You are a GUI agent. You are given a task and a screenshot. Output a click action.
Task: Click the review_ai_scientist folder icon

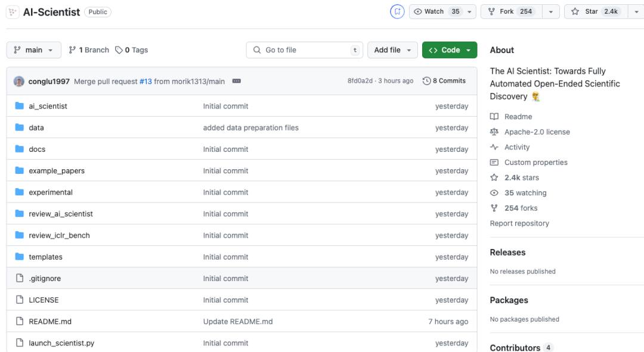[19, 214]
